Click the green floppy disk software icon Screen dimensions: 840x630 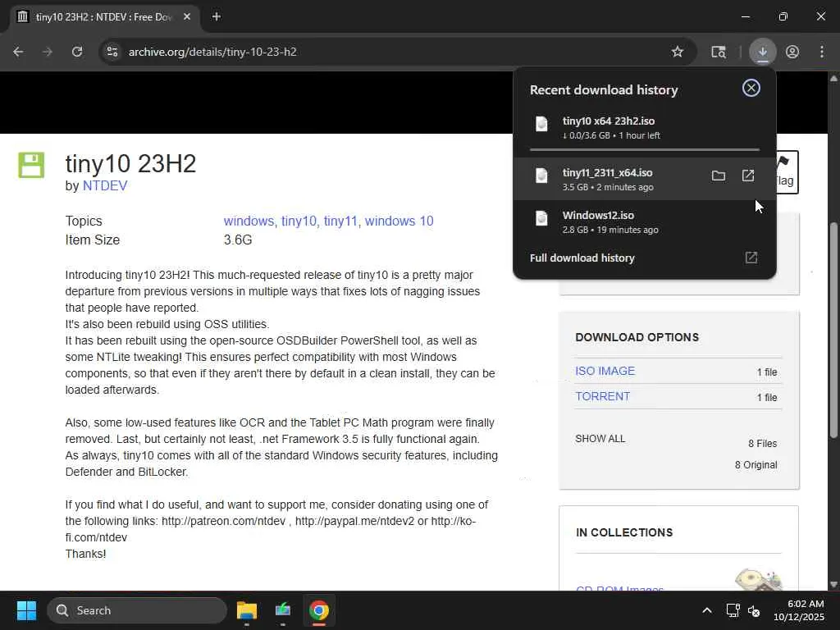point(31,164)
